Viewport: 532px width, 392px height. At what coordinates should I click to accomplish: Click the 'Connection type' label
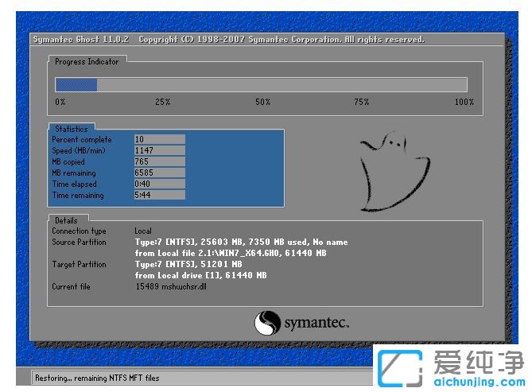point(79,231)
